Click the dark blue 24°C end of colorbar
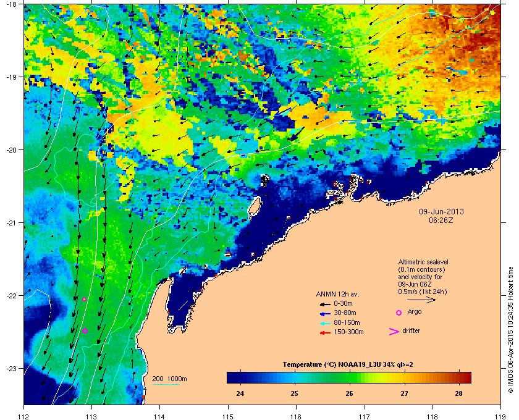Viewport: 519px width, 420px height. (234, 377)
